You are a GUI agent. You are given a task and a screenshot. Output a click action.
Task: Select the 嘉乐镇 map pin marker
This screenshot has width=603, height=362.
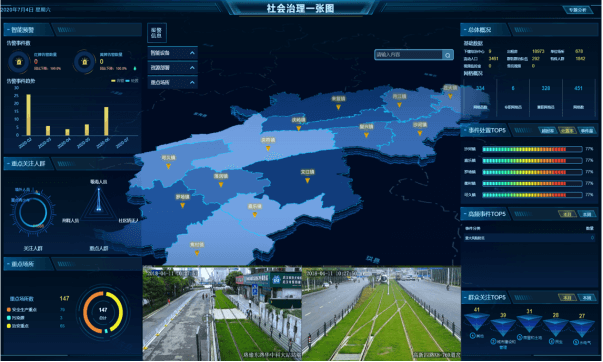(x=255, y=214)
